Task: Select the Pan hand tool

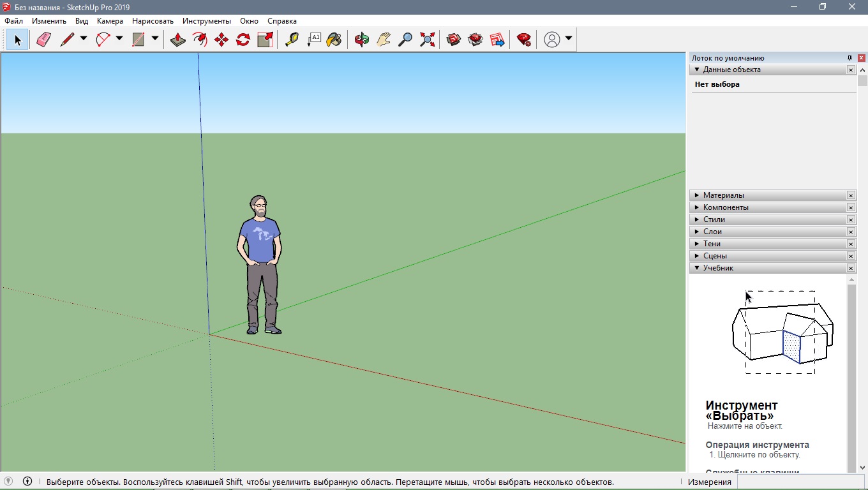Action: coord(384,40)
